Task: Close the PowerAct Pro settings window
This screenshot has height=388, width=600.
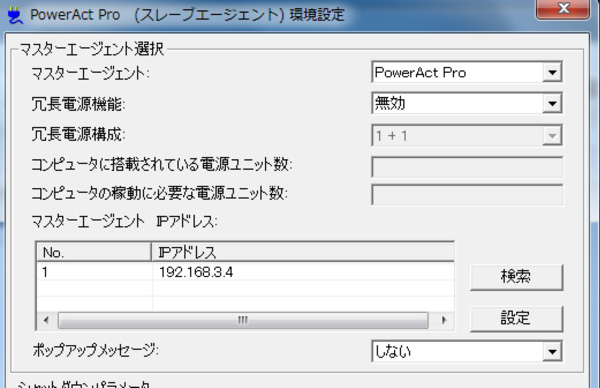Action: (x=563, y=8)
